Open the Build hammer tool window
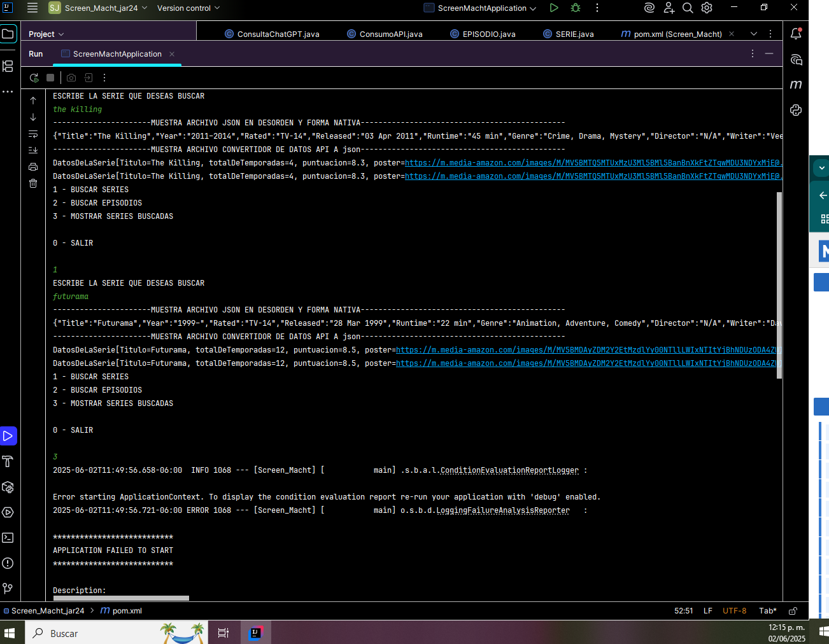Screen dimensions: 829x644 click(x=8, y=461)
